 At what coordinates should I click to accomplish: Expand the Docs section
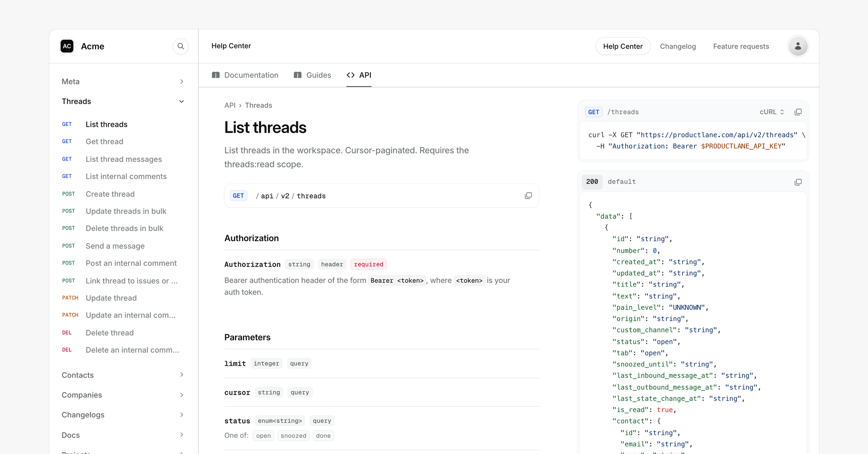[x=123, y=435]
